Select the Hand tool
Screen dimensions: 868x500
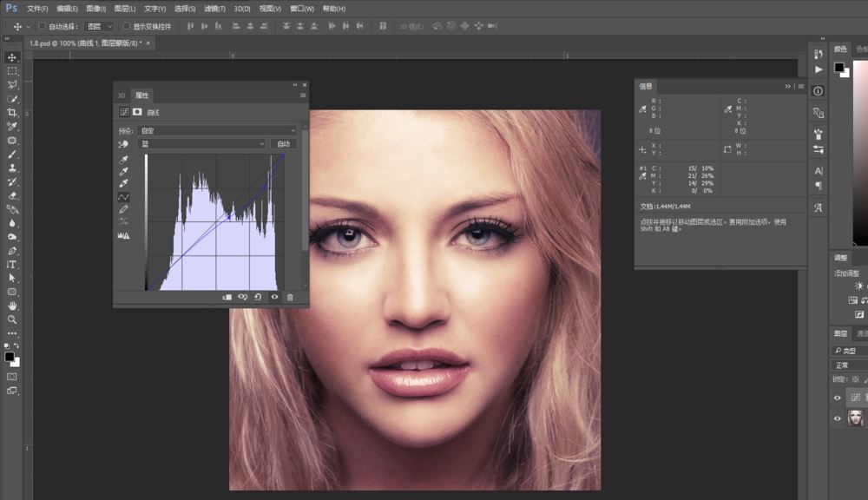(x=12, y=306)
